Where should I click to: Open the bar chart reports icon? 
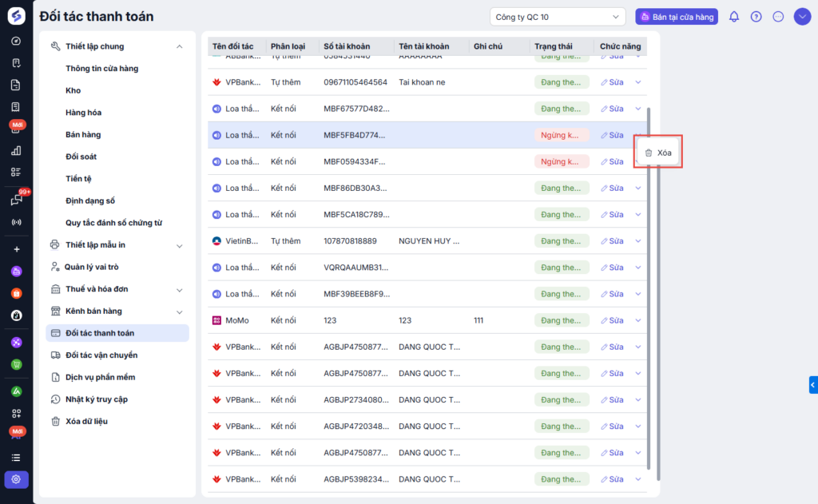point(16,150)
